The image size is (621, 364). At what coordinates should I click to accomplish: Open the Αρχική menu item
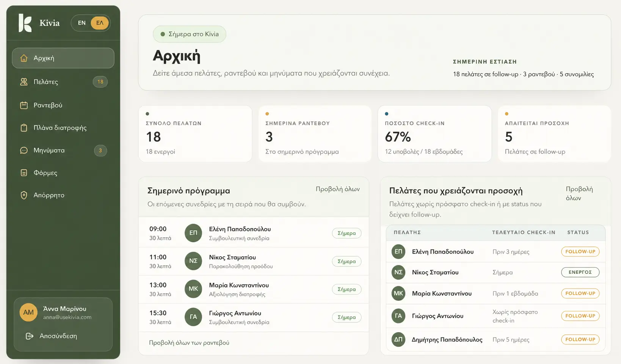pyautogui.click(x=63, y=58)
